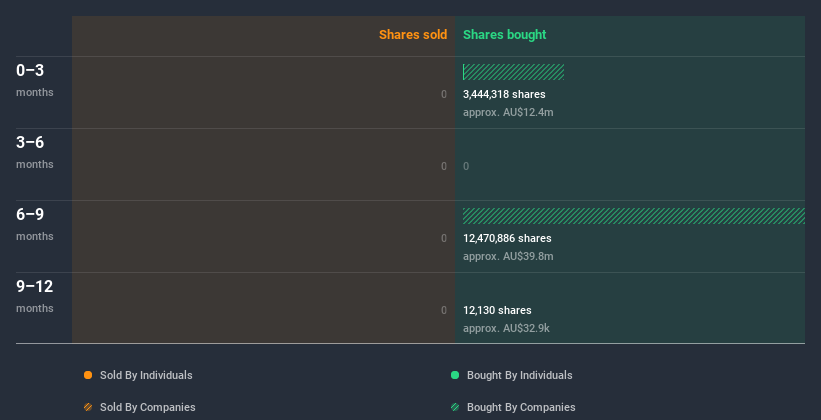Viewport: 821px width, 420px height.
Task: Click the orange Sold By Individuals legend dot
Action: coord(88,375)
